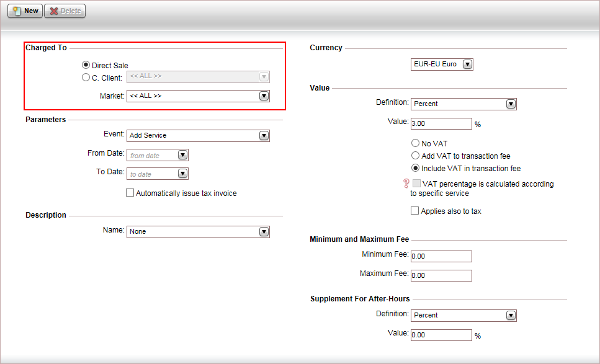Open the C. Client dropdown
Viewport: 600px width, 364px height.
point(198,77)
